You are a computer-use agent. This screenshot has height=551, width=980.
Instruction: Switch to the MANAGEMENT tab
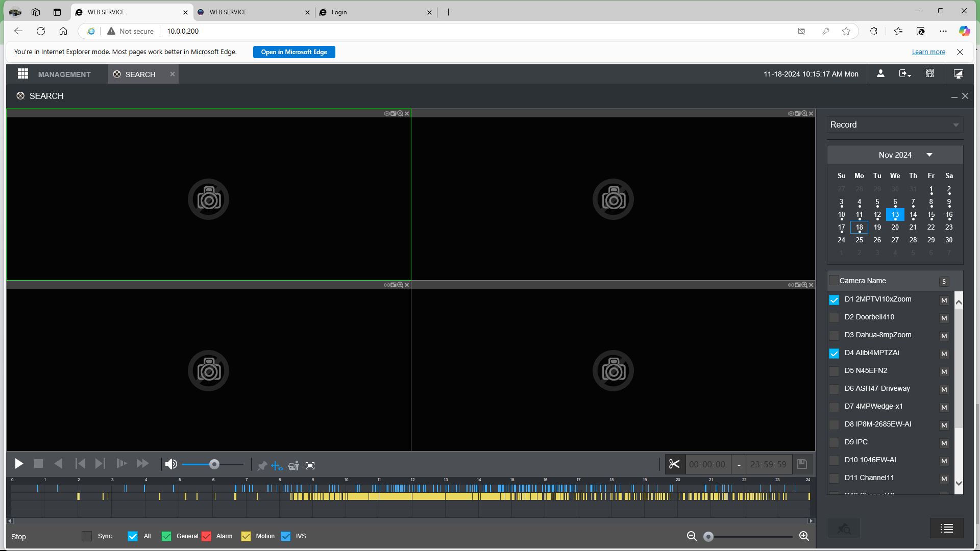(x=64, y=74)
